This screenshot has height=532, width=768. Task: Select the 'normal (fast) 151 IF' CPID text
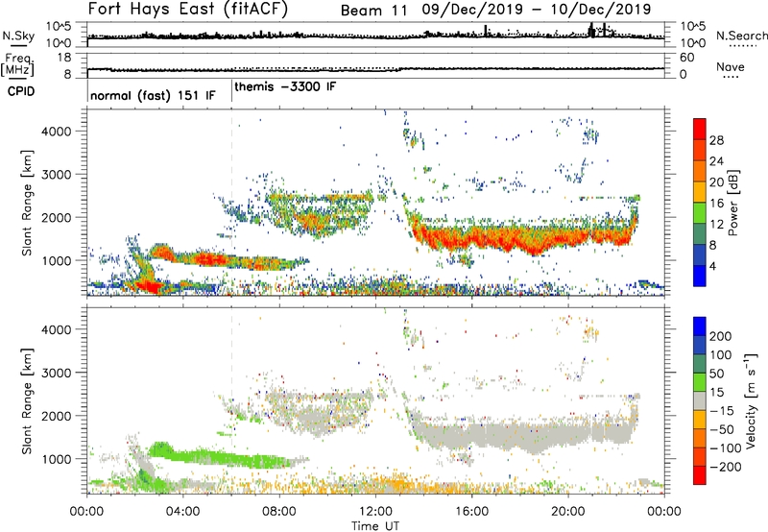153,95
